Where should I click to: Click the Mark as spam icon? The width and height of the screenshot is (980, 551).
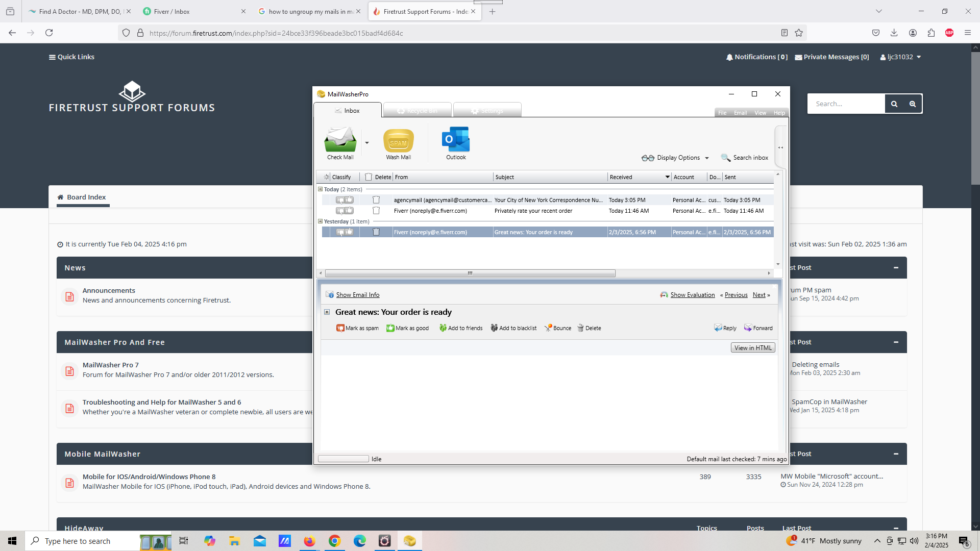tap(340, 328)
